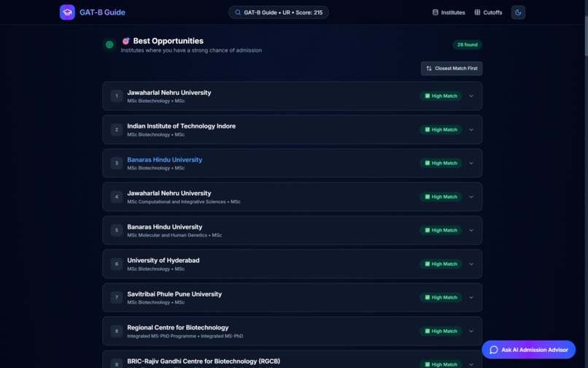Expand the IIT Indore row chevron

471,129
